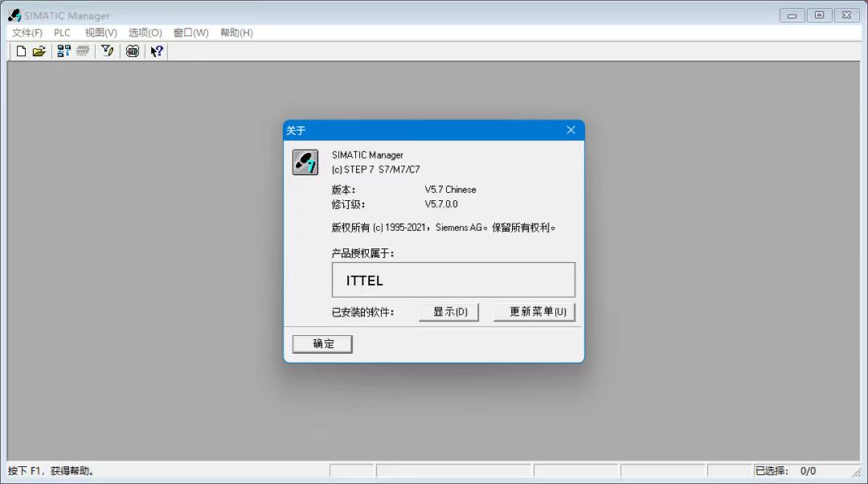Screen dimensions: 868x484
Task: Click the S7 Memory Card toolbar icon
Action: pos(83,51)
